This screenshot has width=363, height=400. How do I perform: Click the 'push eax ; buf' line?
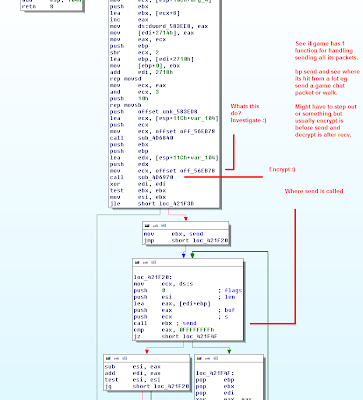[x=184, y=310]
